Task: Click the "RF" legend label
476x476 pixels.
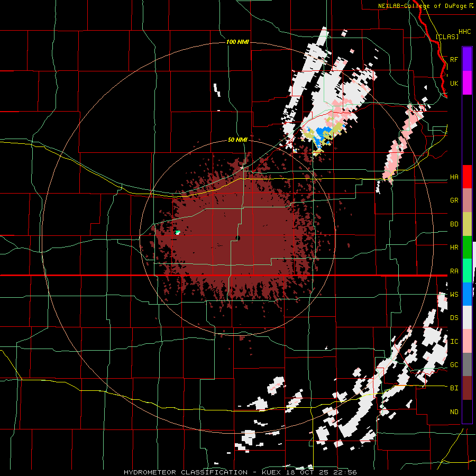Action: [454, 59]
